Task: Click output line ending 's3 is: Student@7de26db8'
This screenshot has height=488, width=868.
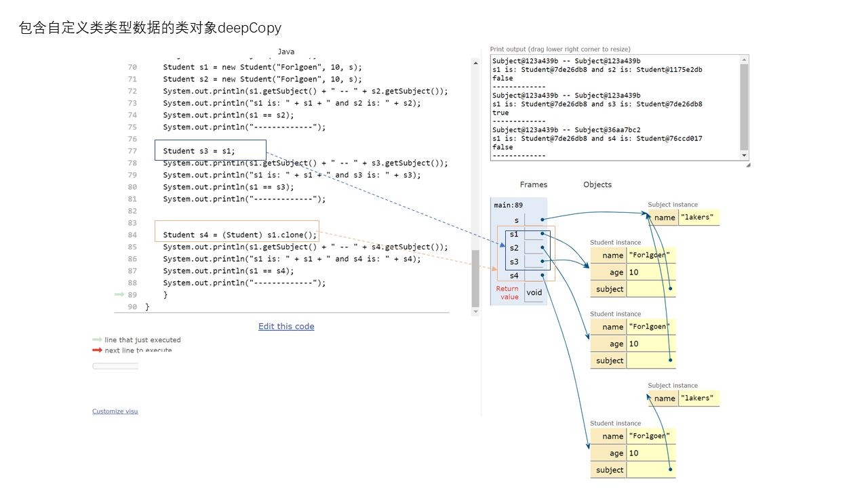Action: click(x=597, y=104)
